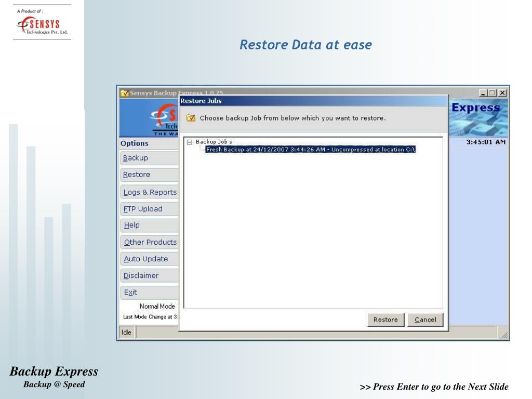Image resolution: width=532 pixels, height=399 pixels.
Task: Click the checkmark icon beside the Choose backup Job text
Action: [191, 118]
